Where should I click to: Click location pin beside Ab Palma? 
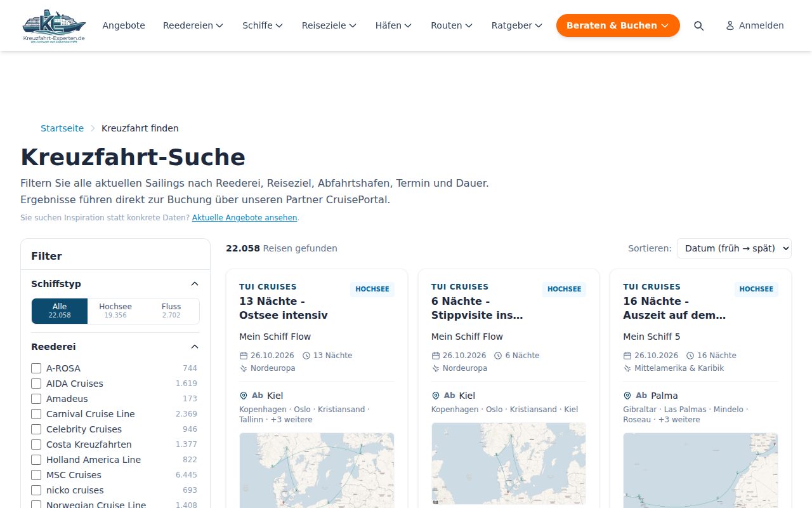click(627, 396)
